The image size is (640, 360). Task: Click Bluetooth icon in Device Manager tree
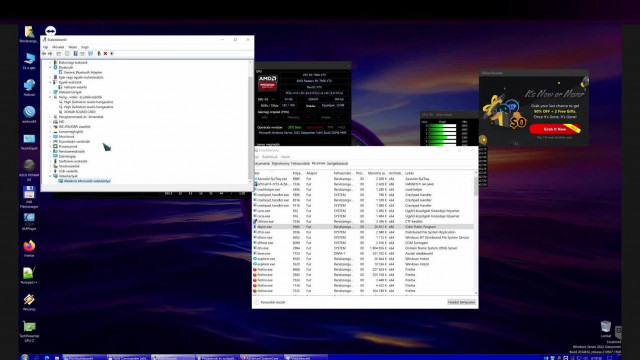[56, 67]
